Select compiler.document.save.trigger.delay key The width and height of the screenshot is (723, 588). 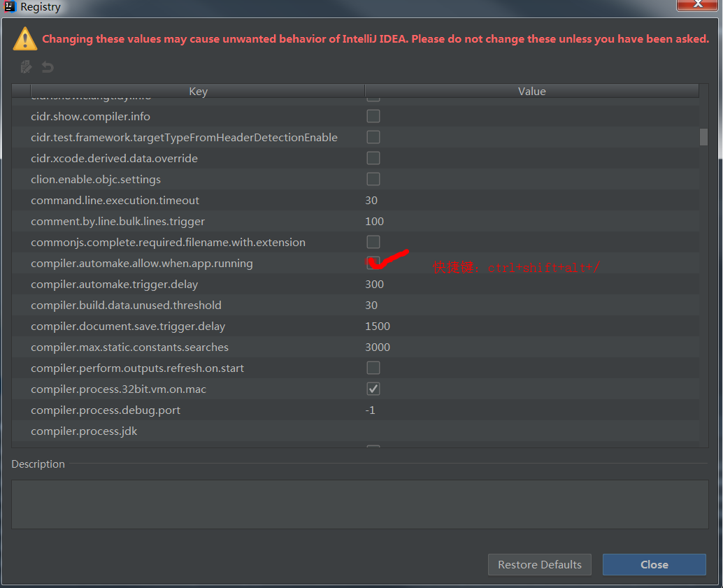(x=128, y=326)
